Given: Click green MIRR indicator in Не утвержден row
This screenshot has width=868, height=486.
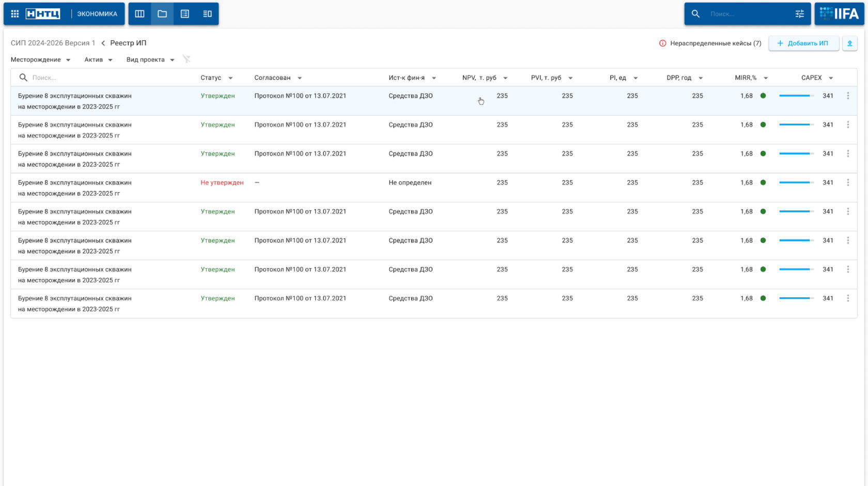Looking at the screenshot, I should [763, 183].
